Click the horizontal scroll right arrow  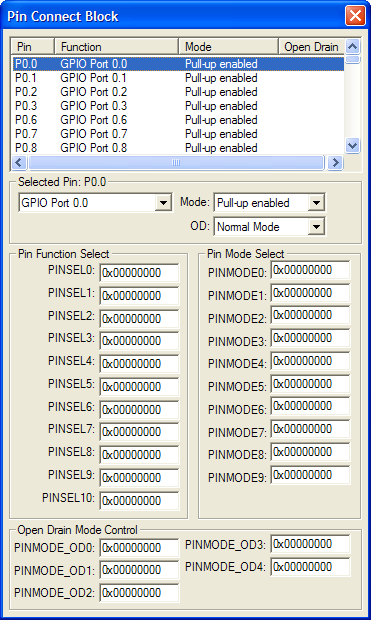[335, 162]
